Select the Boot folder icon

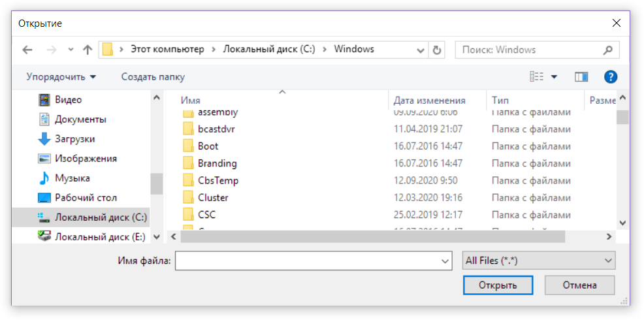pyautogui.click(x=188, y=146)
